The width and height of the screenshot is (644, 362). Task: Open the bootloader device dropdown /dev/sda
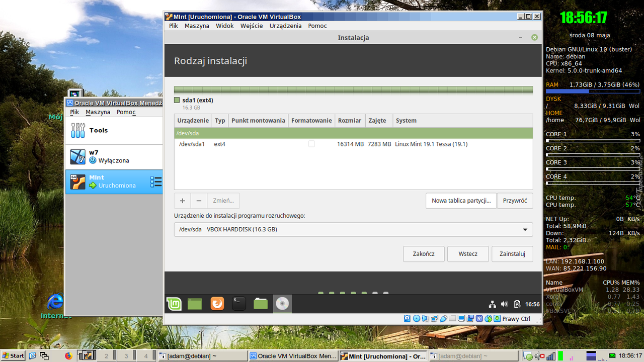pyautogui.click(x=354, y=229)
